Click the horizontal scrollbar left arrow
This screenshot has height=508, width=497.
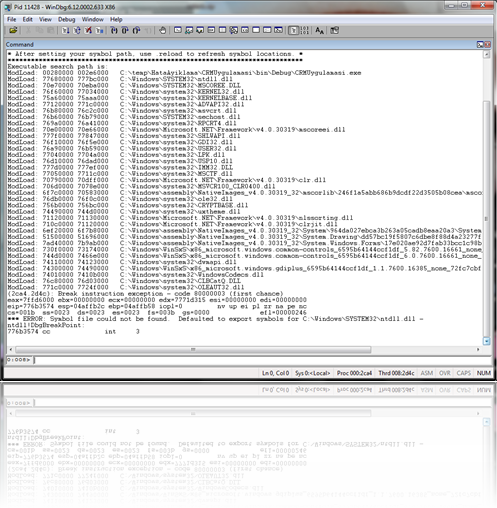11,349
